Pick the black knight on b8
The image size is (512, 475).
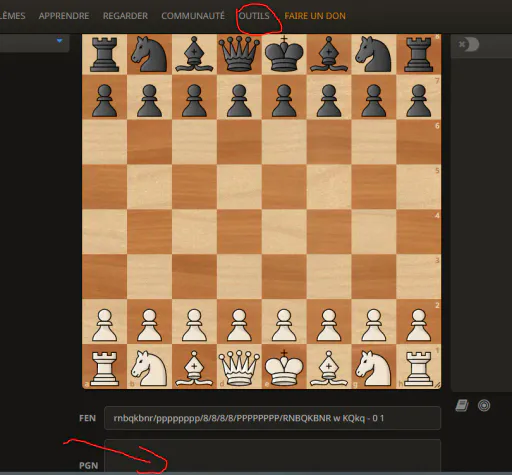[x=149, y=54]
